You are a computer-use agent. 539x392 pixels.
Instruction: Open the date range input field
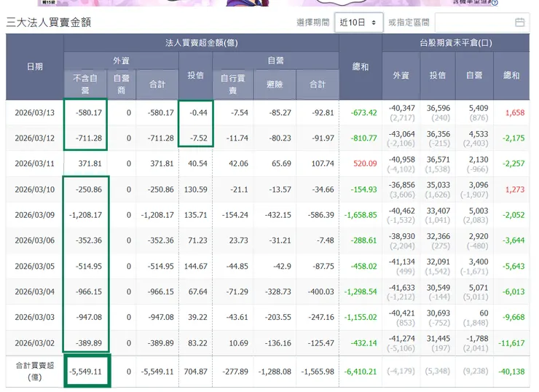tap(482, 23)
